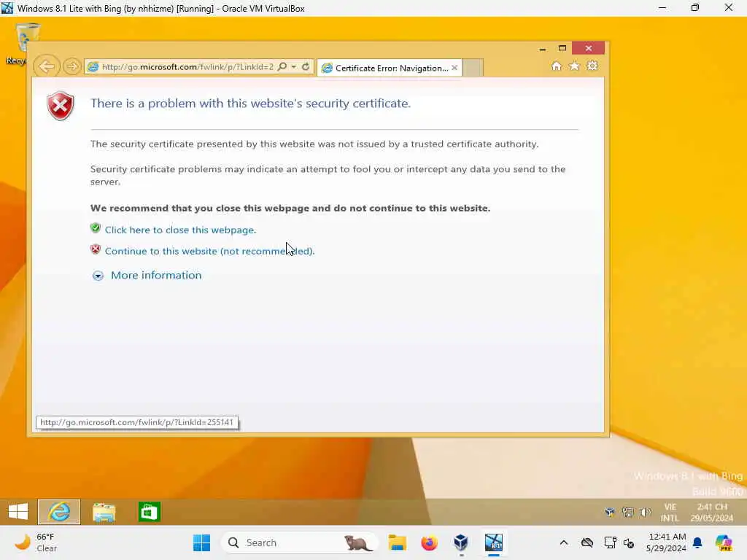The height and width of the screenshot is (560, 747).
Task: Click VIE INTL language indicator in VM
Action: pos(670,513)
